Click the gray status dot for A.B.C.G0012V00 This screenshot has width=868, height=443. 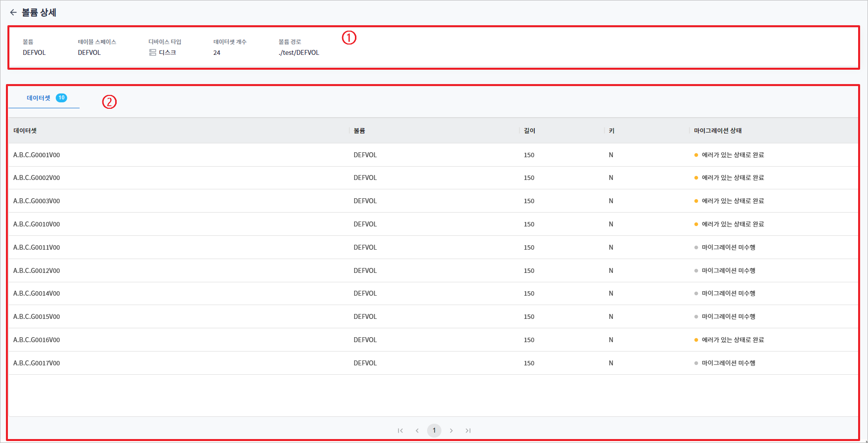[696, 270]
